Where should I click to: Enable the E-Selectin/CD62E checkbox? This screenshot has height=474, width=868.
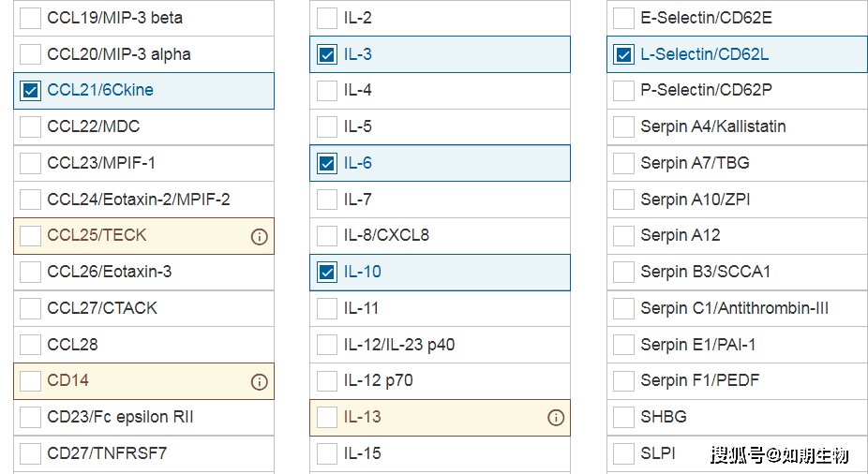tap(623, 18)
